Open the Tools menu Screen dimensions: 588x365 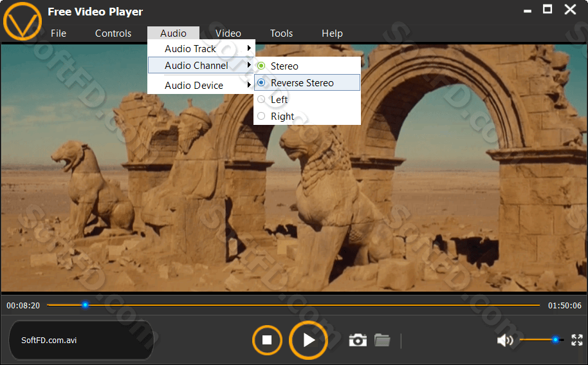(281, 33)
